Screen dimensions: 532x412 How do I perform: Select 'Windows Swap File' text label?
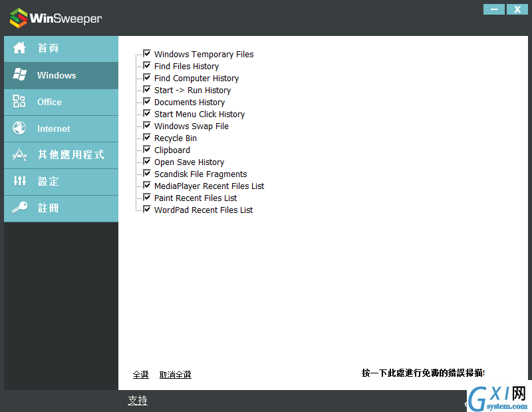(x=192, y=126)
